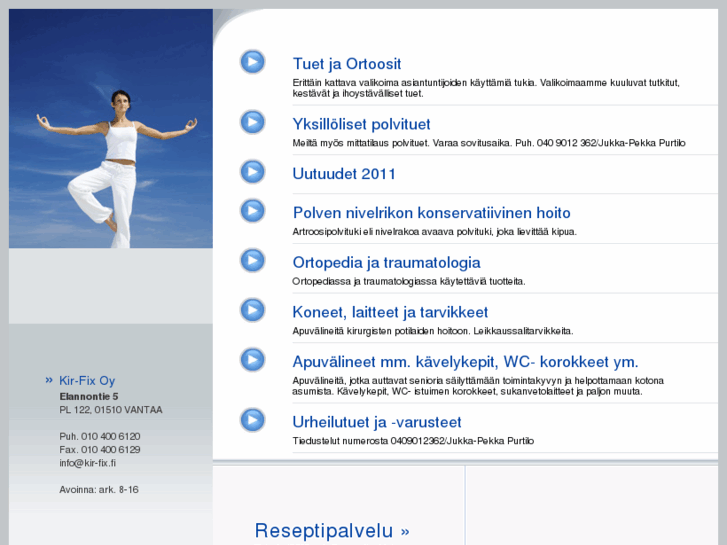Click the description starting Erittäin kattava valikoima
The image size is (727, 545).
[x=486, y=88]
